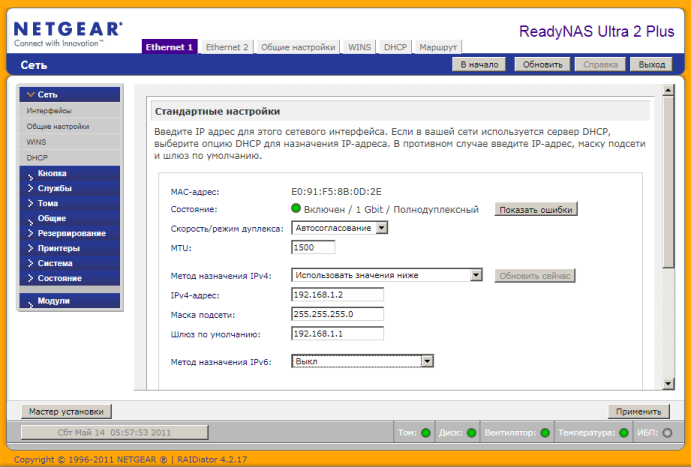Click the Выход button
The width and height of the screenshot is (691, 467).
[651, 65]
